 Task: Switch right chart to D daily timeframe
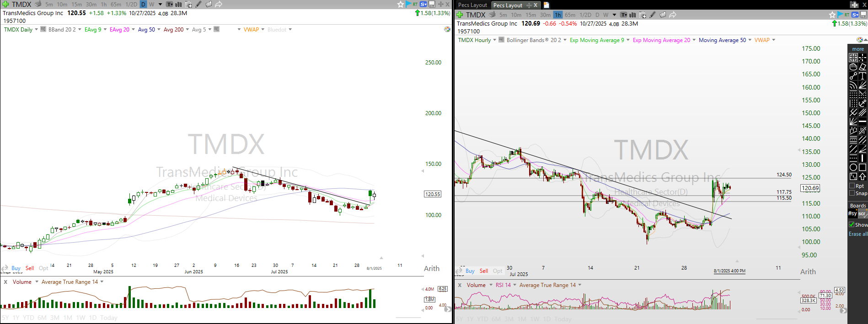tap(597, 15)
